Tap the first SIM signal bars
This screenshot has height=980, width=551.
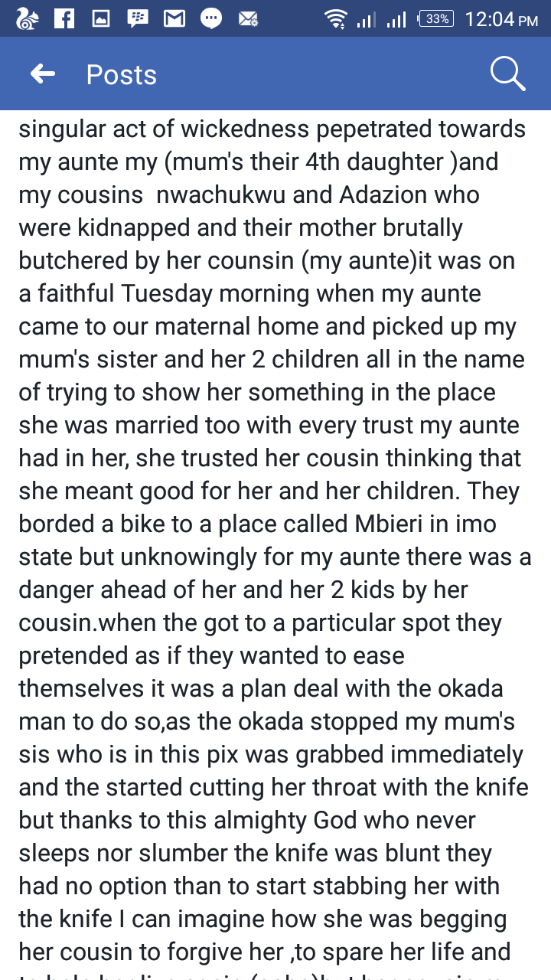pos(367,19)
